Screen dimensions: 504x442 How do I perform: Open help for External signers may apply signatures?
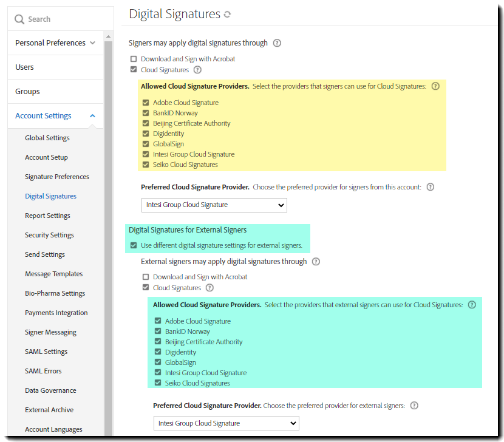click(316, 262)
